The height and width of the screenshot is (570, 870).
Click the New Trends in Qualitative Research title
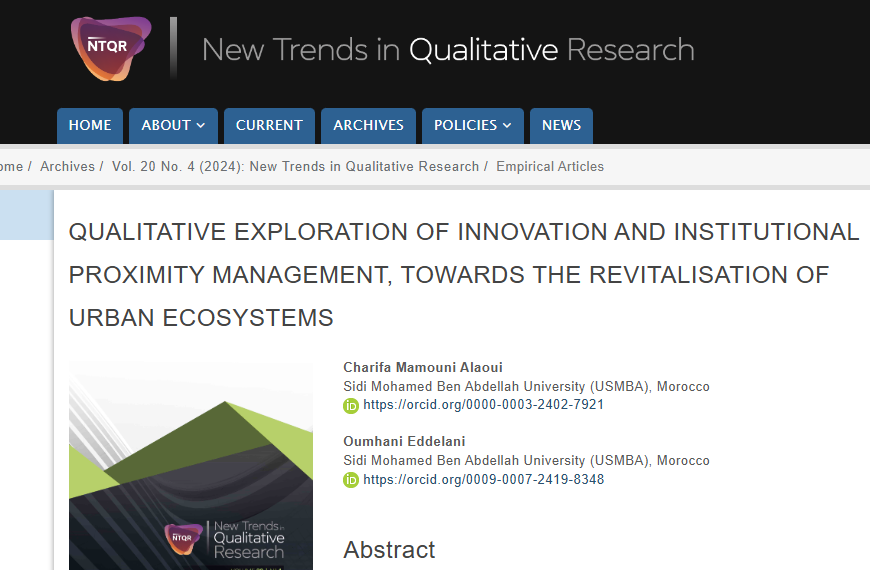(448, 49)
